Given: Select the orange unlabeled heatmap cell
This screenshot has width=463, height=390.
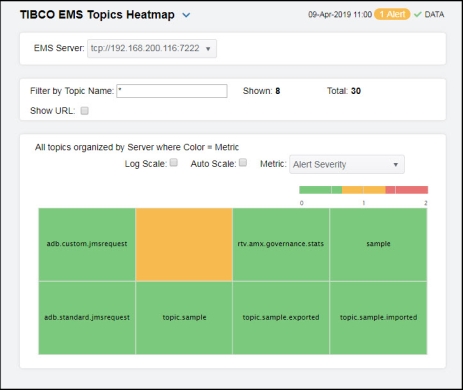Looking at the screenshot, I should pos(184,244).
